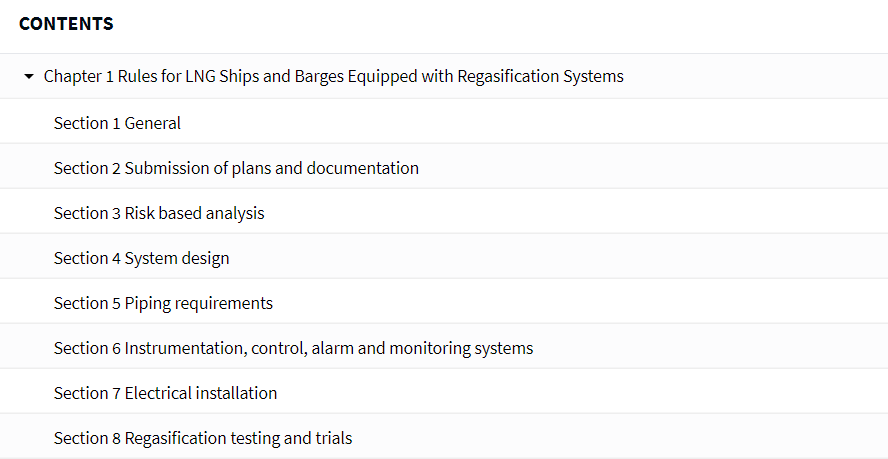Collapse Chapter 1 using the triangle arrow
Image resolution: width=888 pixels, height=459 pixels.
[x=29, y=76]
